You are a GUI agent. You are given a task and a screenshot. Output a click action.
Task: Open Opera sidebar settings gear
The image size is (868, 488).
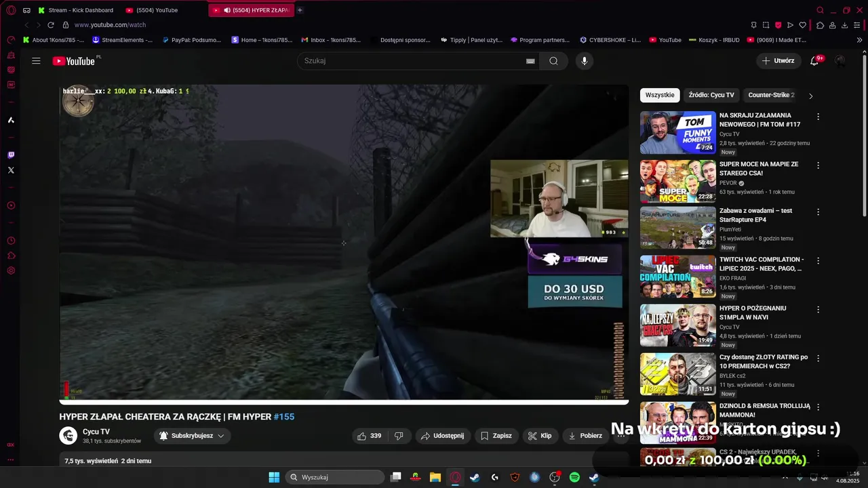coord(11,270)
